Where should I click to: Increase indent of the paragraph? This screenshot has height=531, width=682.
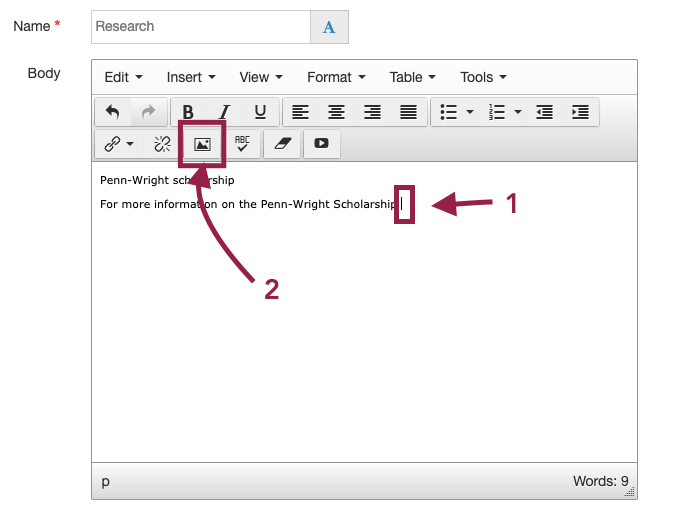pyautogui.click(x=580, y=112)
